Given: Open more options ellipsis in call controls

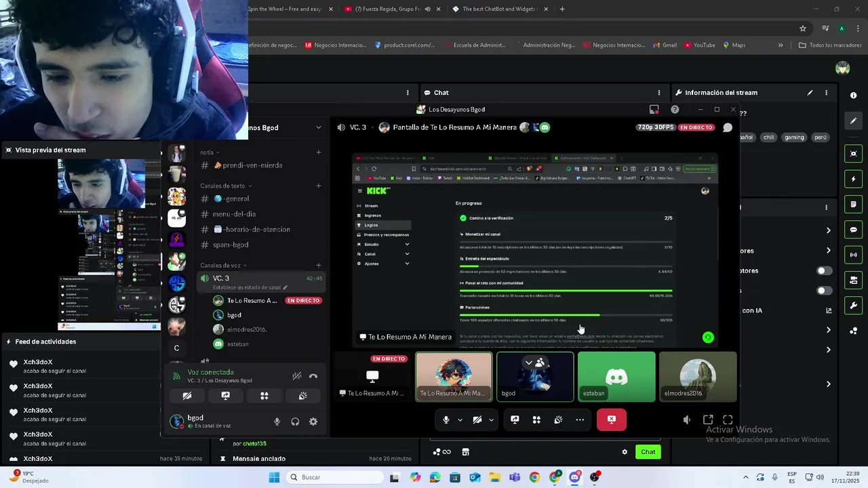Looking at the screenshot, I should coord(580,420).
